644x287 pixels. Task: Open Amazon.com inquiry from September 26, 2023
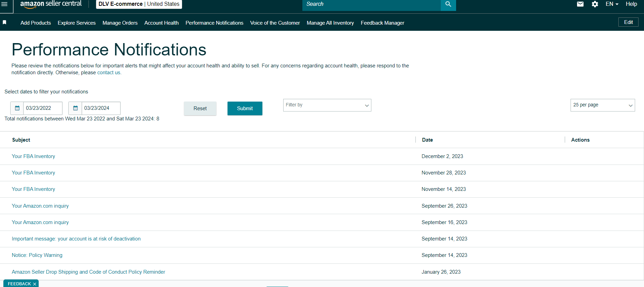tap(40, 206)
